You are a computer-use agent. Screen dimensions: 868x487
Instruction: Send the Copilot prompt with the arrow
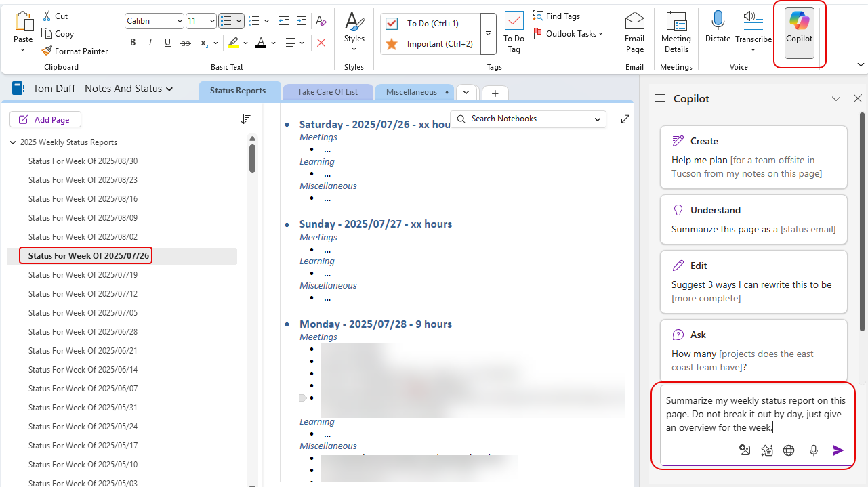(838, 450)
